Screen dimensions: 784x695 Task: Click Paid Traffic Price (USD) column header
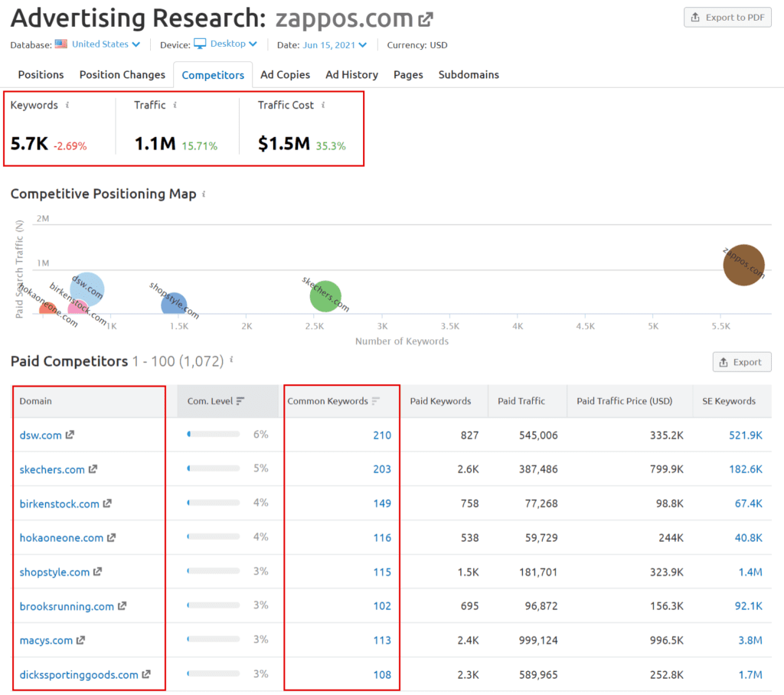(625, 401)
